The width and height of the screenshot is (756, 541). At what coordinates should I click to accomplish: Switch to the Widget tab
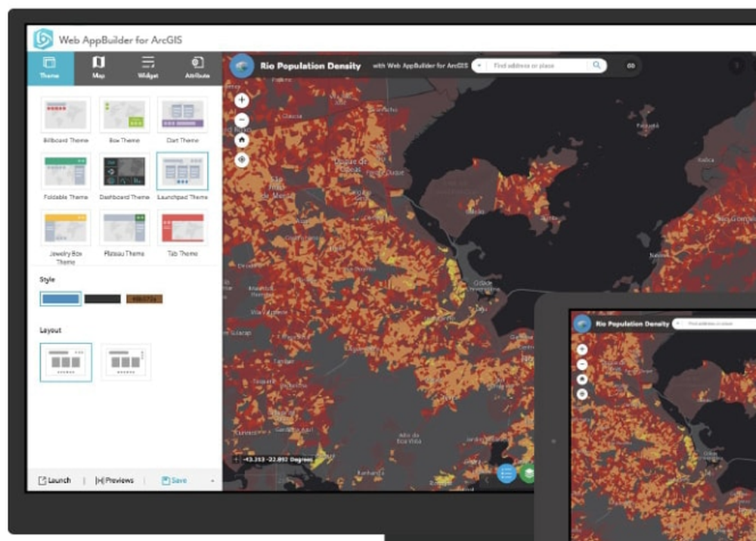(x=148, y=69)
